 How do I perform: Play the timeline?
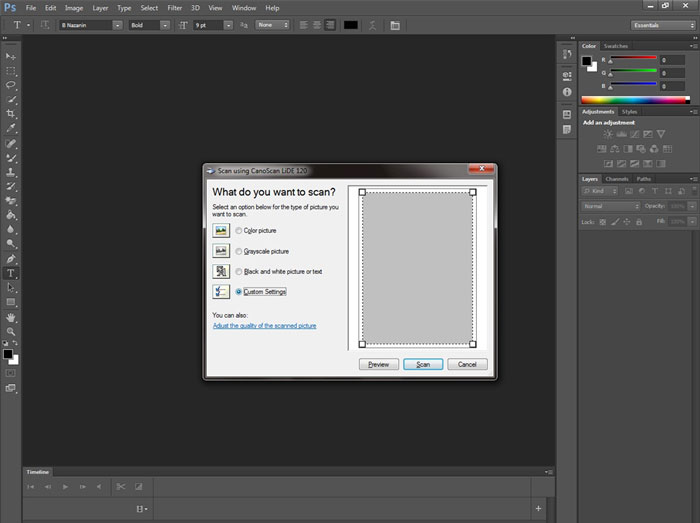point(65,486)
